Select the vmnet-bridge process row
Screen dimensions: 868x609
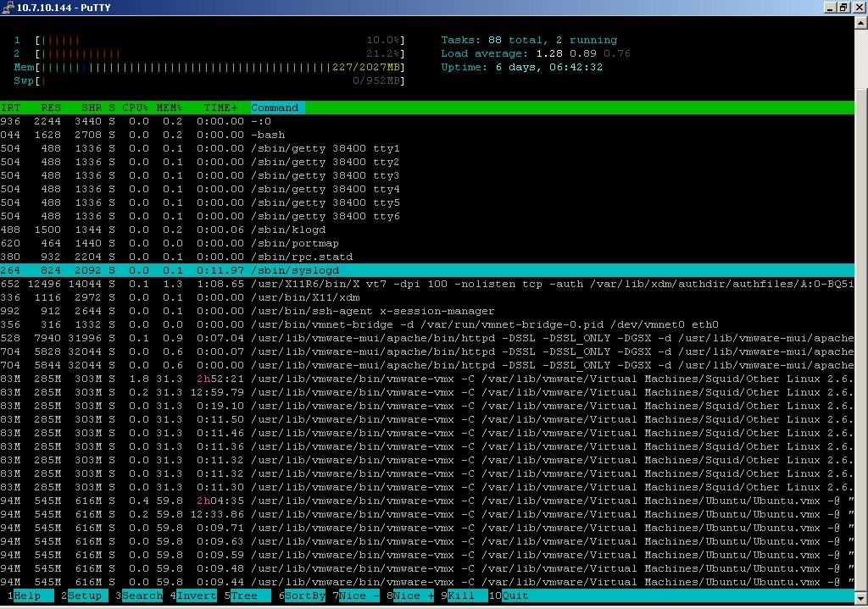[x=427, y=324]
